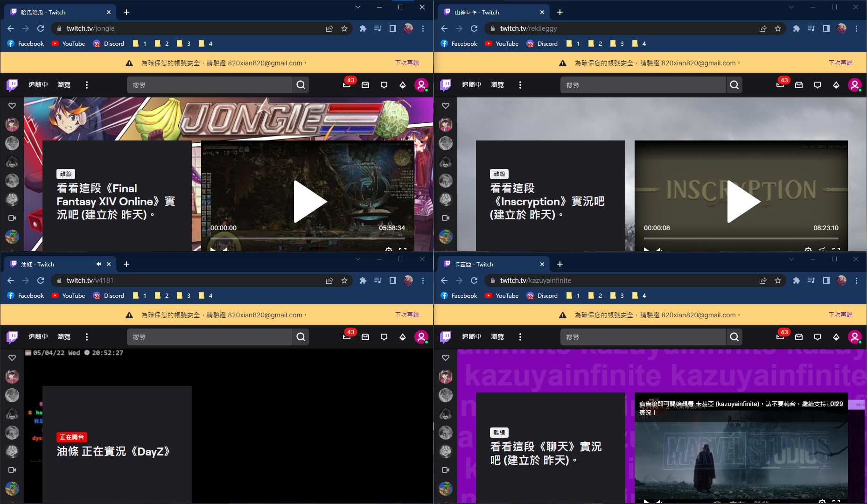
Task: Open whispers icon in jongie window
Action: pyautogui.click(x=384, y=85)
